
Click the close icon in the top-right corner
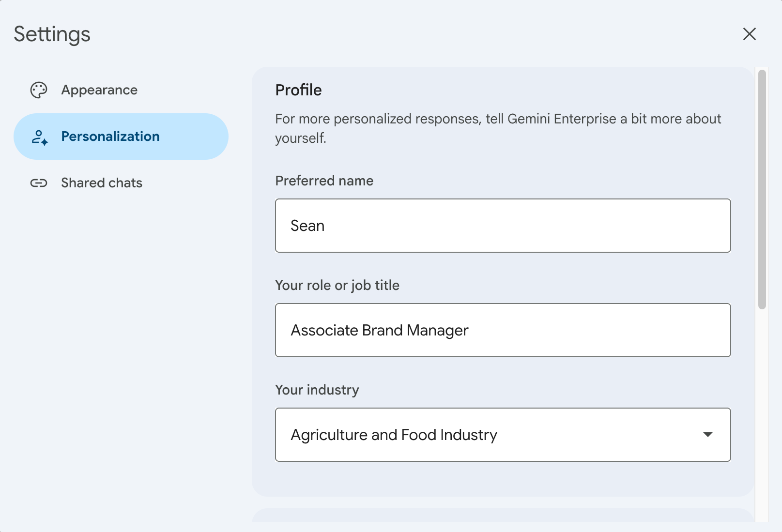pos(750,34)
